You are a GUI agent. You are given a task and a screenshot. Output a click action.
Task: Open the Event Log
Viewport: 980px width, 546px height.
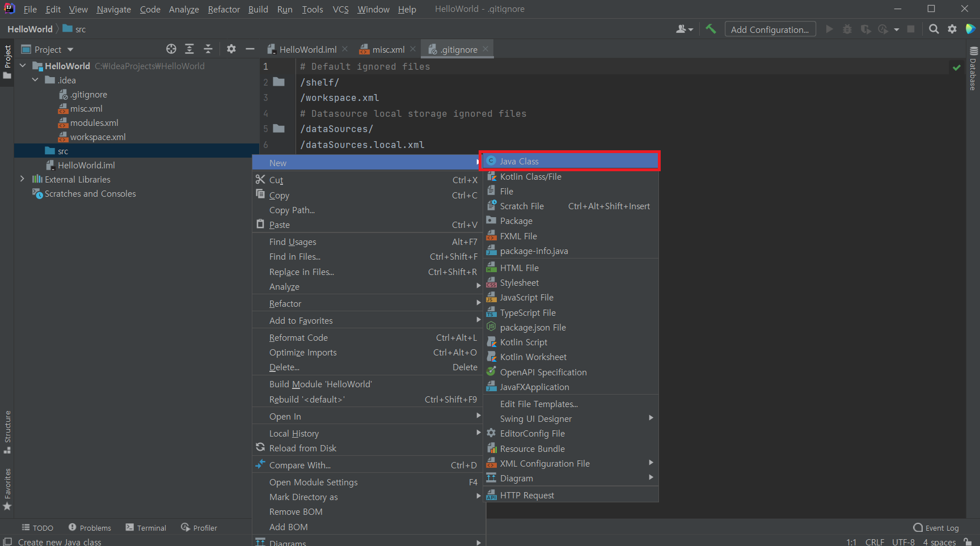pyautogui.click(x=936, y=528)
